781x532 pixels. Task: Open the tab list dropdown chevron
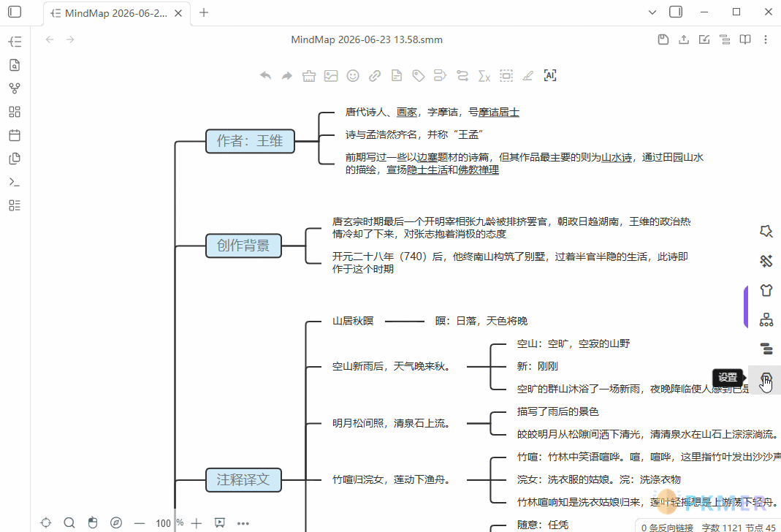pyautogui.click(x=652, y=12)
